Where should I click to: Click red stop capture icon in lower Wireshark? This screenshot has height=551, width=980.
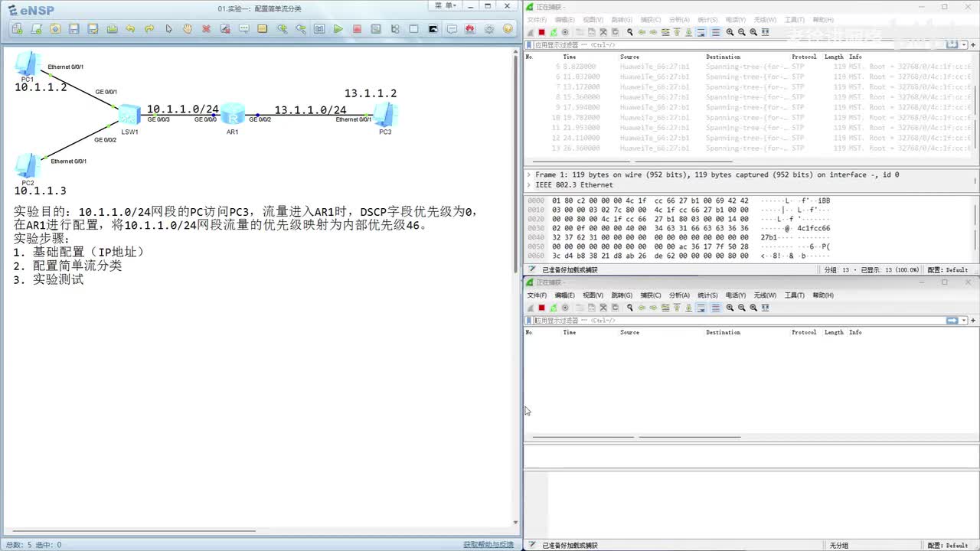click(x=541, y=308)
